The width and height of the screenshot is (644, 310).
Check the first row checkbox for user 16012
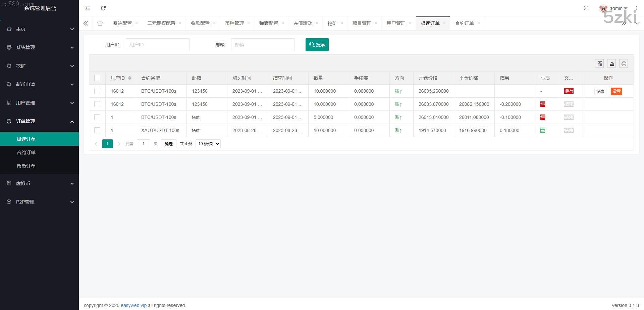coord(97,91)
